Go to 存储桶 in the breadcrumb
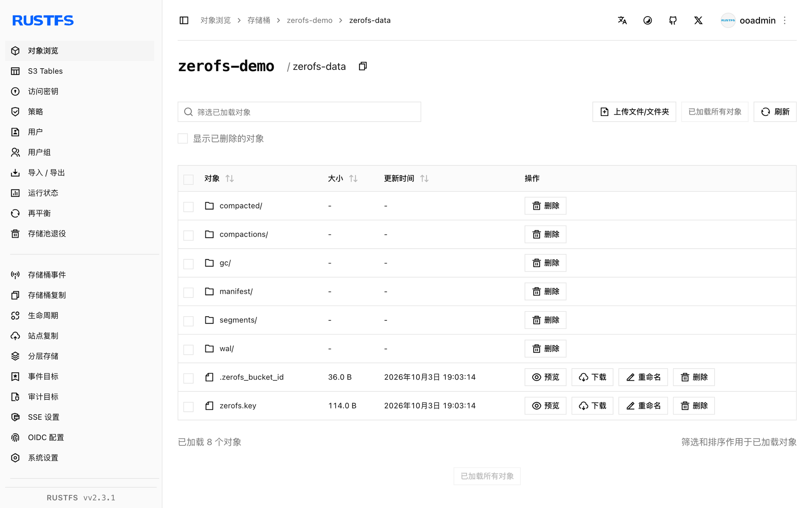 [259, 20]
